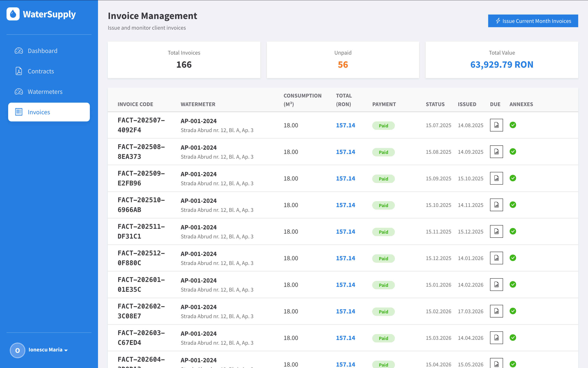This screenshot has height=368, width=588.
Task: Open annex document for invoice FACT-202509-E2FB96
Action: pos(496,178)
